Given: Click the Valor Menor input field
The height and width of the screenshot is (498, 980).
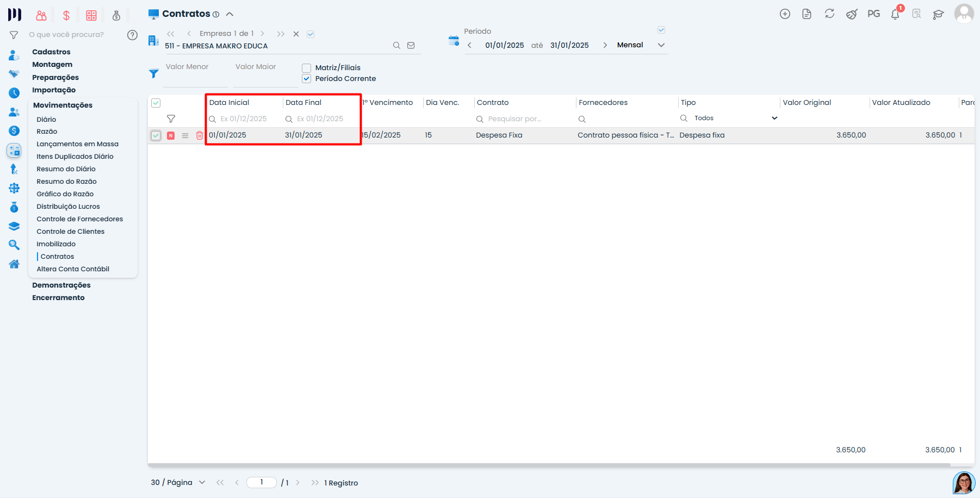Looking at the screenshot, I should (x=196, y=74).
